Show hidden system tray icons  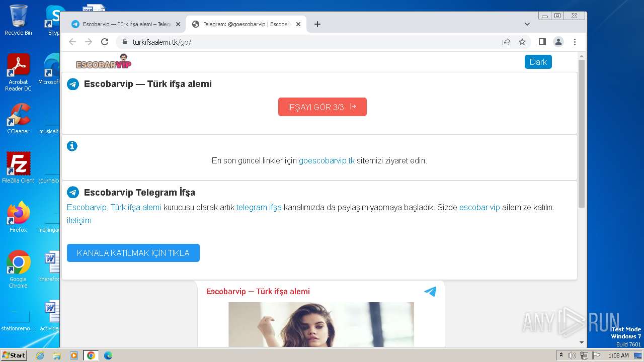561,355
